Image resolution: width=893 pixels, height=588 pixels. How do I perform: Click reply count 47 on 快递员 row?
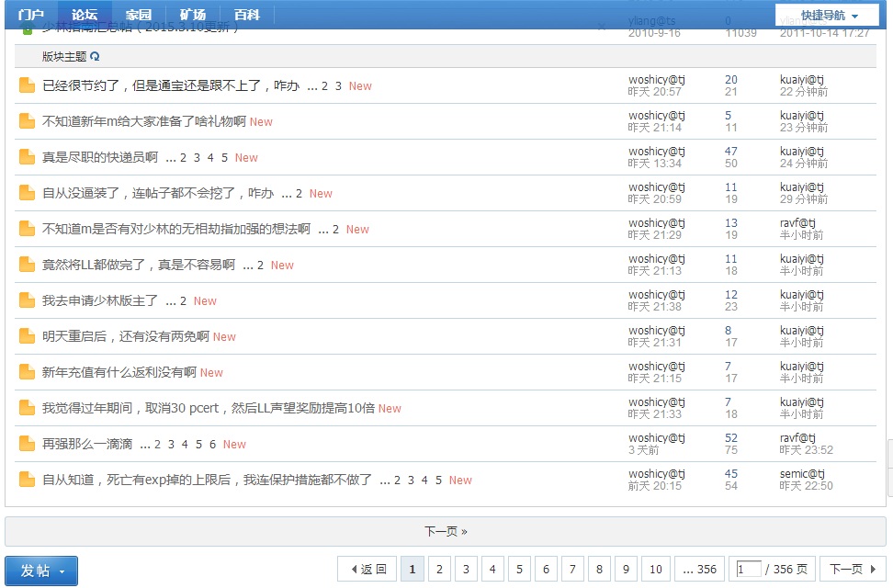(730, 151)
